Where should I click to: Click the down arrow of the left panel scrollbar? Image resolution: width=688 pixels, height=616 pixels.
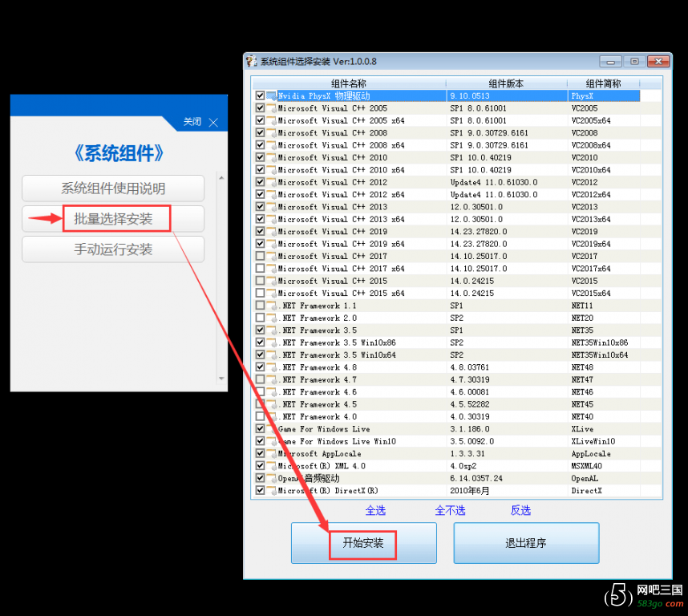tap(221, 379)
